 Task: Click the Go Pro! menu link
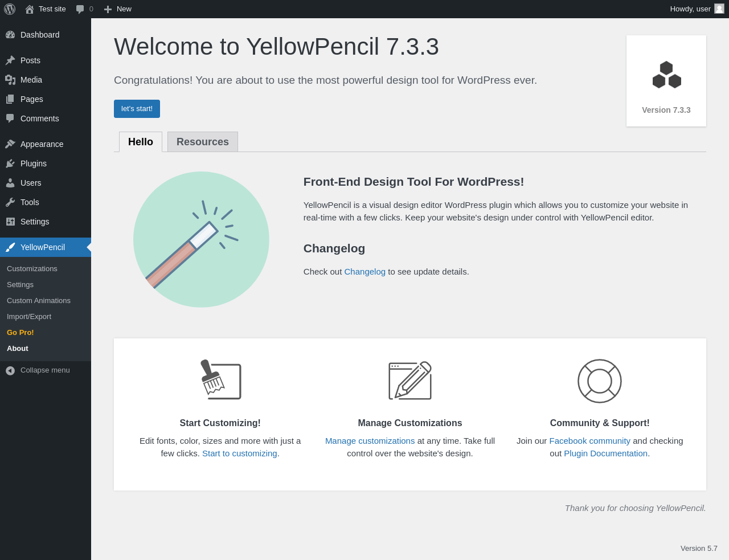click(21, 333)
